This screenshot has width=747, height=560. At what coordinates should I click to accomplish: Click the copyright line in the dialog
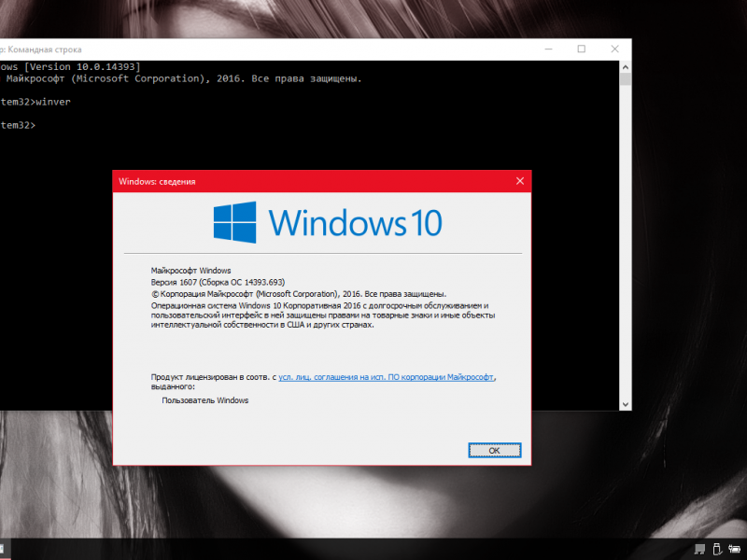(299, 294)
